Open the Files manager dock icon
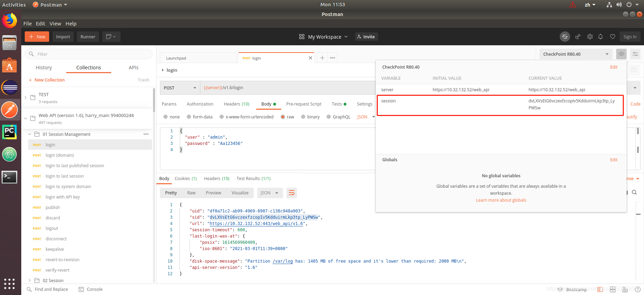This screenshot has width=644, height=295. (x=10, y=43)
